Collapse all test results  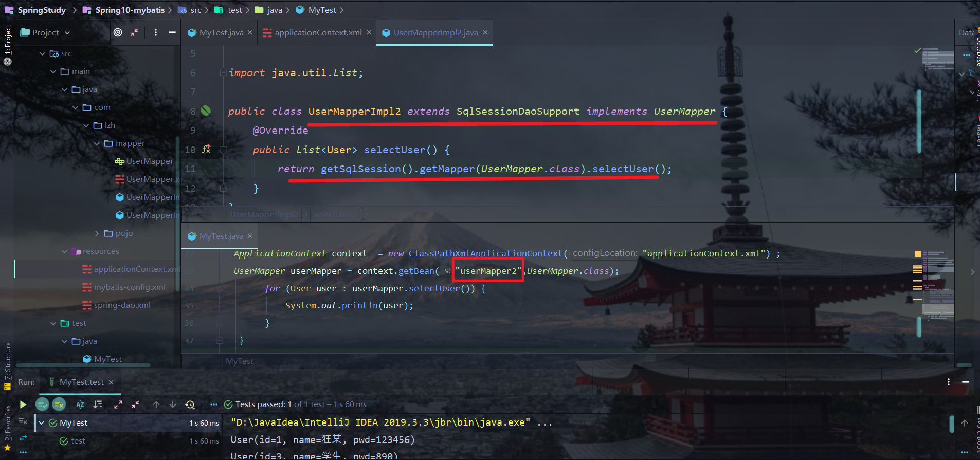tap(135, 404)
